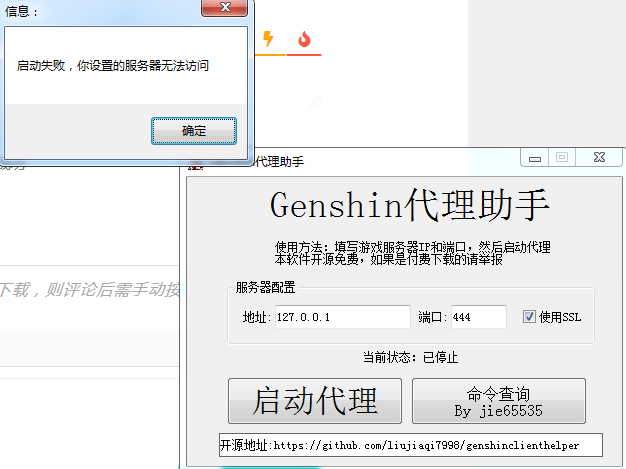This screenshot has width=626, height=469.
Task: Start the proxy with 启动代理
Action: [315, 400]
